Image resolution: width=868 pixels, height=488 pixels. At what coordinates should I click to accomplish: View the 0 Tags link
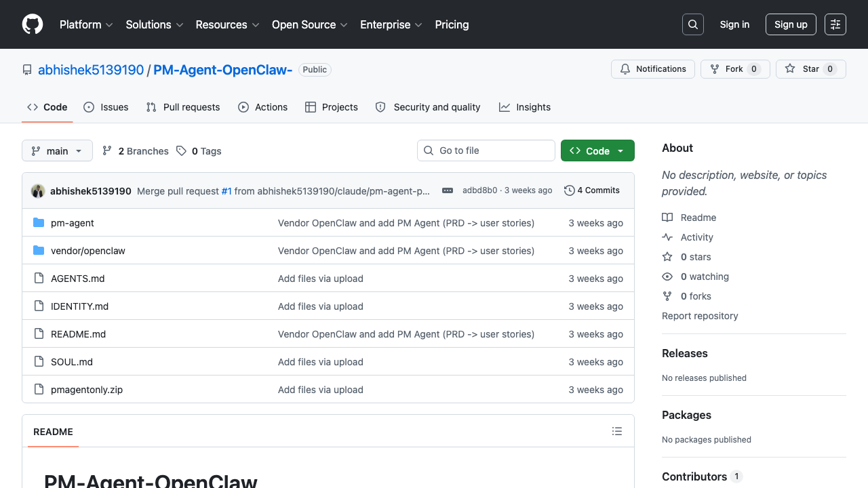pos(199,151)
